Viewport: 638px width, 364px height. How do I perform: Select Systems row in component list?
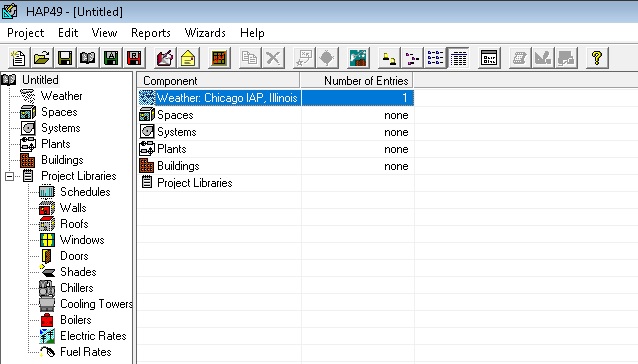(276, 132)
